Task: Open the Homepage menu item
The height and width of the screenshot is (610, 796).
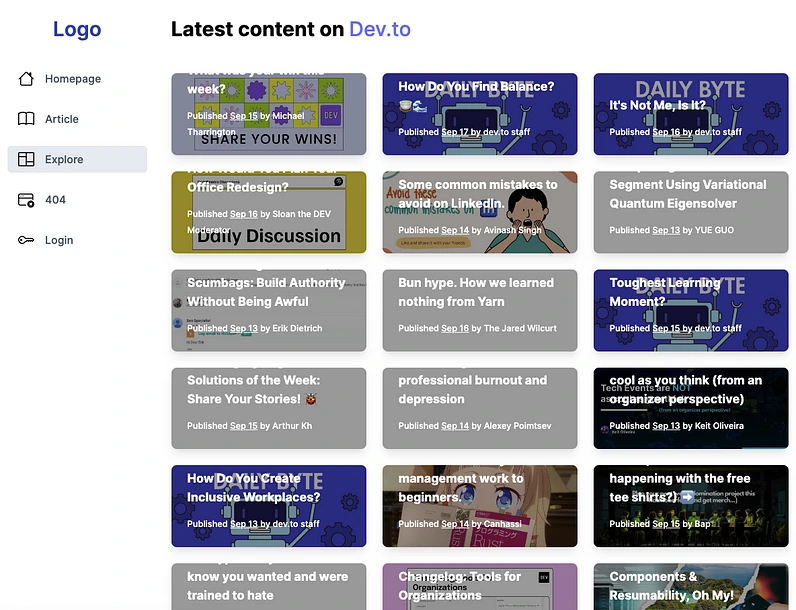Action: tap(77, 79)
